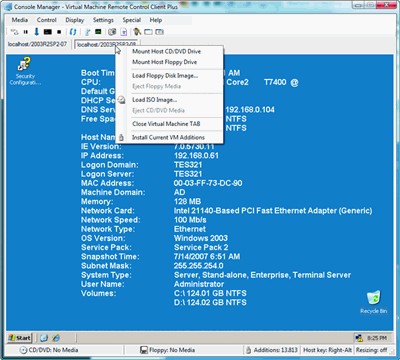This screenshot has width=400, height=360.
Task: Click the Start button in guest taskbar
Action: point(19,338)
